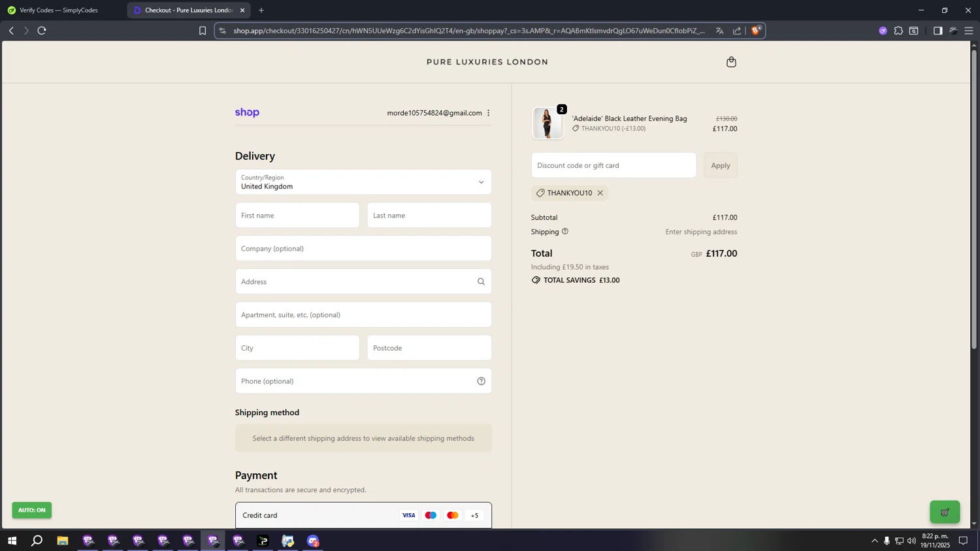Screen dimensions: 980x551
Task: Open account options menu next to email
Action: coord(488,113)
